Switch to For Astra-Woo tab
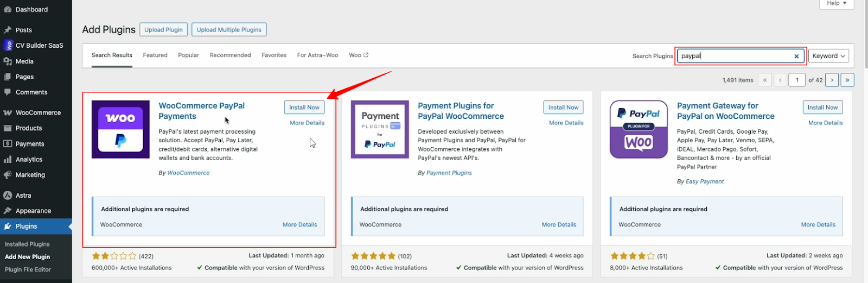The image size is (868, 283). pyautogui.click(x=317, y=55)
